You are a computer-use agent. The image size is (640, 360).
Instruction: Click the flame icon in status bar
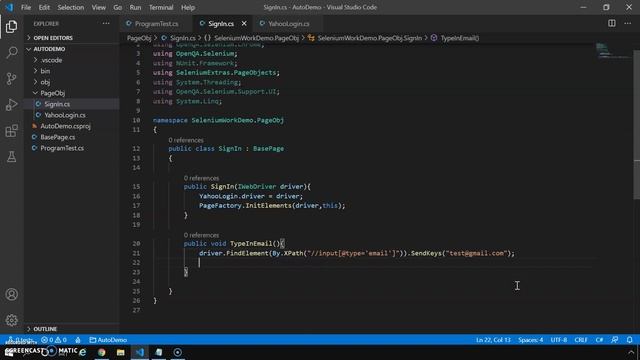[78, 340]
